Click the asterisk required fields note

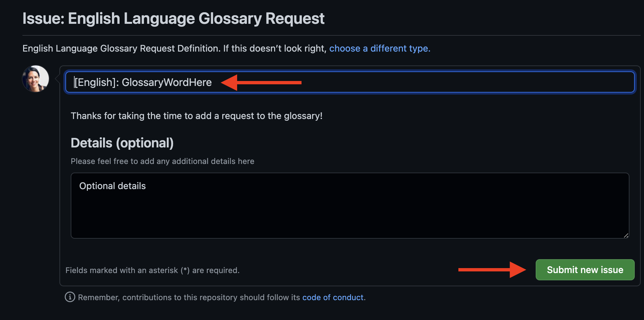pyautogui.click(x=152, y=270)
